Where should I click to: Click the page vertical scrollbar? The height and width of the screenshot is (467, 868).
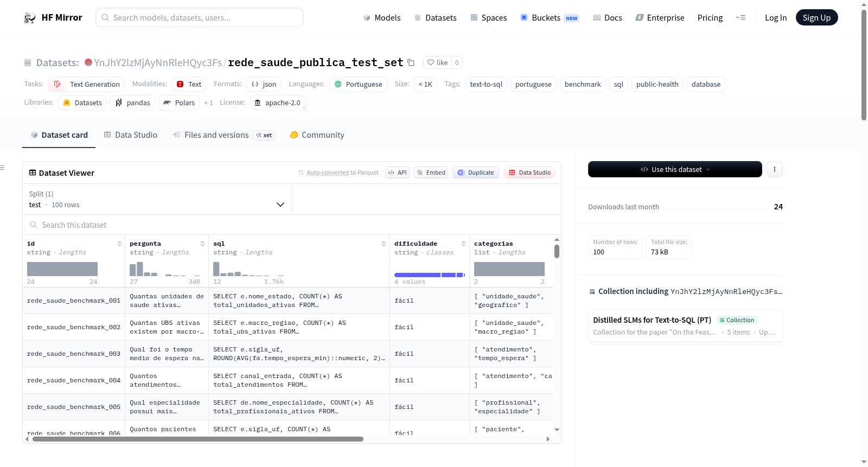[864, 65]
